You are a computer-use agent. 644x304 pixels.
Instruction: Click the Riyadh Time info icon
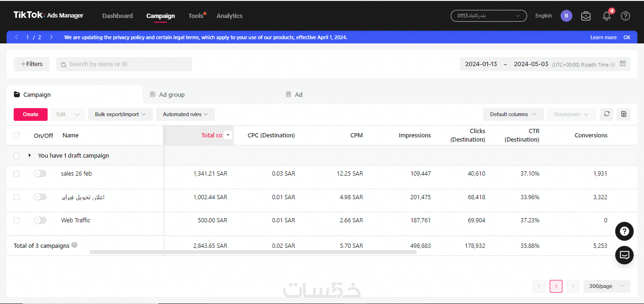tap(613, 65)
